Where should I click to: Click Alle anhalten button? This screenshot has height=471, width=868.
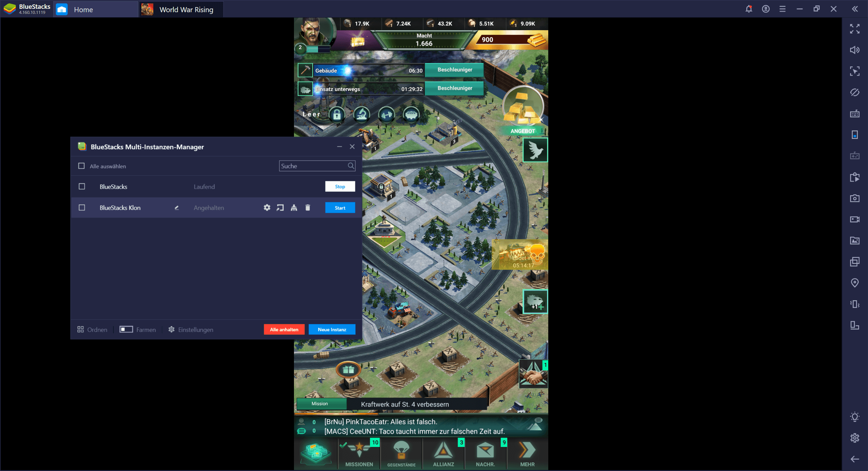point(284,329)
